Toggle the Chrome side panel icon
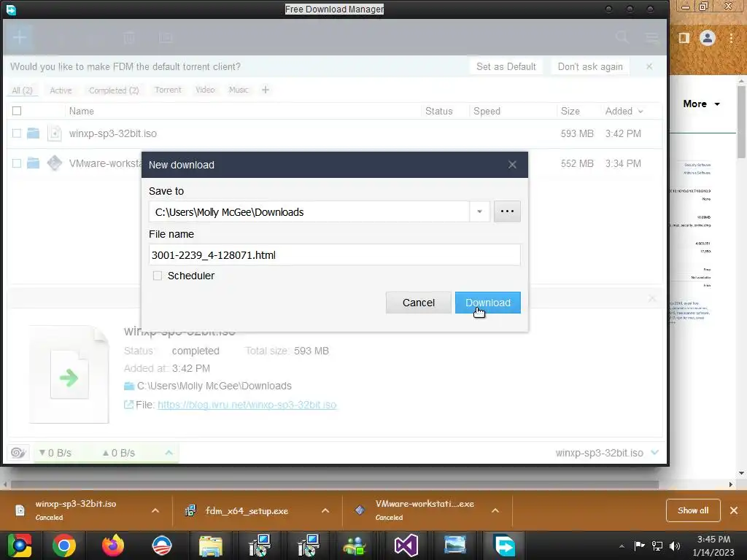Screen dimensions: 747x560 pos(684,38)
